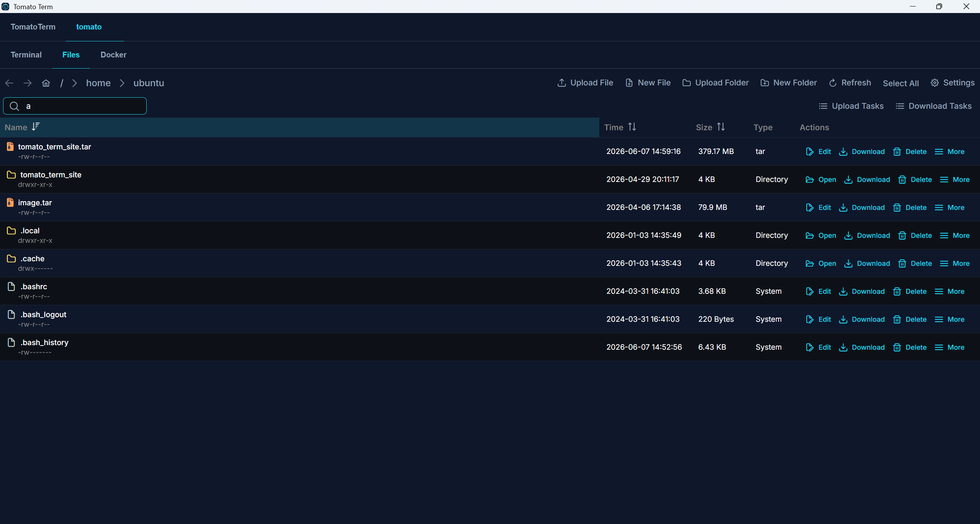Screen dimensions: 980x524
Task: Click the Type column header
Action: point(763,128)
